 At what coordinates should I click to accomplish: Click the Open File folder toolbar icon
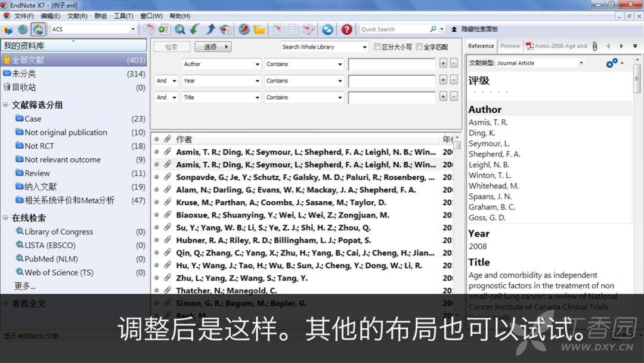pyautogui.click(x=259, y=29)
